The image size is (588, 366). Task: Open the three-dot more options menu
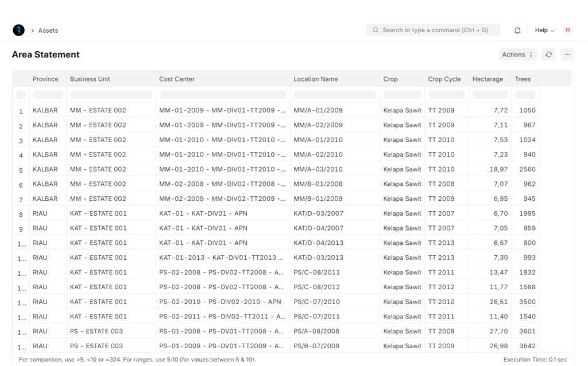pyautogui.click(x=567, y=54)
